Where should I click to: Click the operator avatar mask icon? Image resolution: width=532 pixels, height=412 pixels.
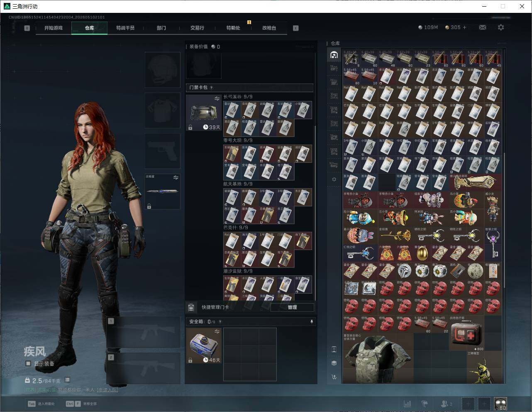500,404
